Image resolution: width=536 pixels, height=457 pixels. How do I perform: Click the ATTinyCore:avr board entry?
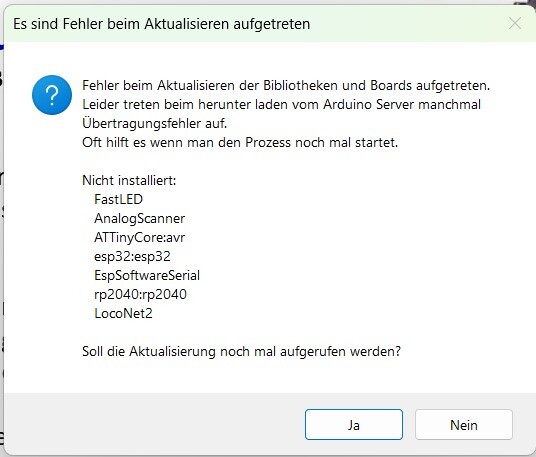tap(139, 237)
